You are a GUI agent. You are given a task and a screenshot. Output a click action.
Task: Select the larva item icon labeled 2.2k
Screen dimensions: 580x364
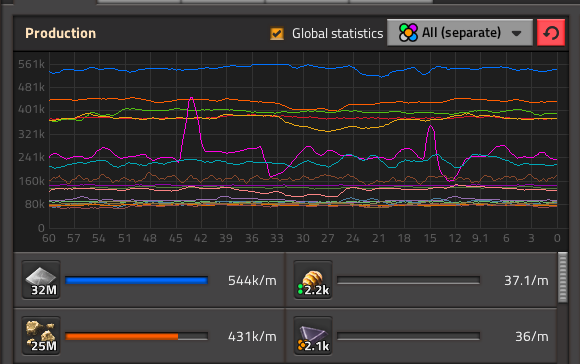coord(313,280)
